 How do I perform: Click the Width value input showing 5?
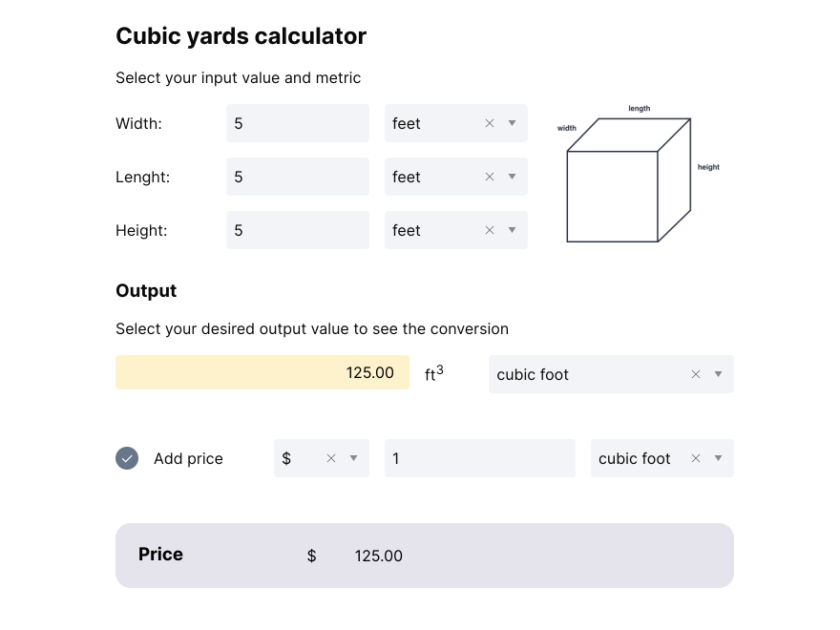click(297, 123)
